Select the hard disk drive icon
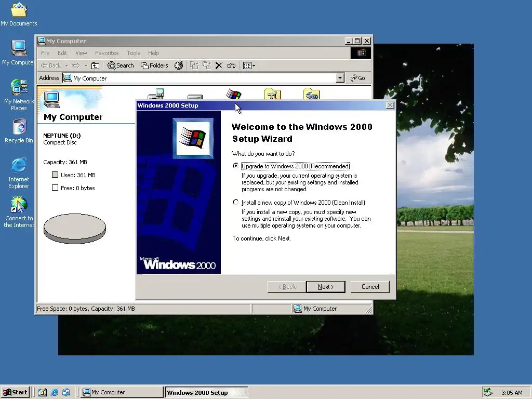Viewport: 532px width, 399px height. pyautogui.click(x=195, y=97)
